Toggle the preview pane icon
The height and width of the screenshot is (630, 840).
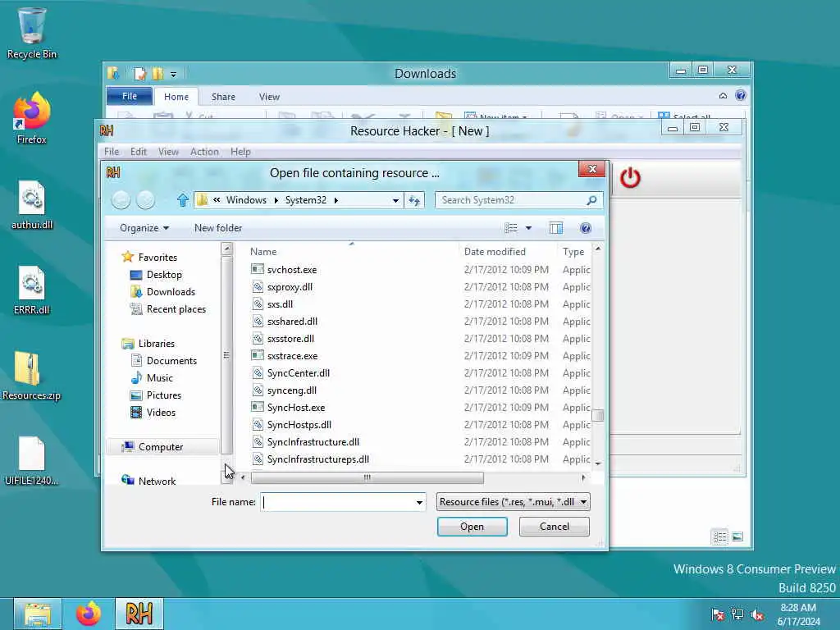(x=556, y=228)
